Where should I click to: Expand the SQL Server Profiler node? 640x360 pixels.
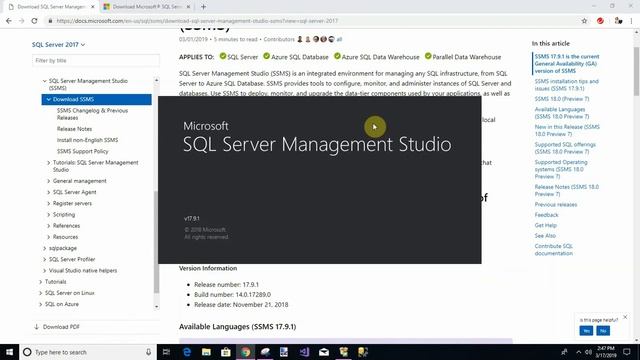click(44, 259)
